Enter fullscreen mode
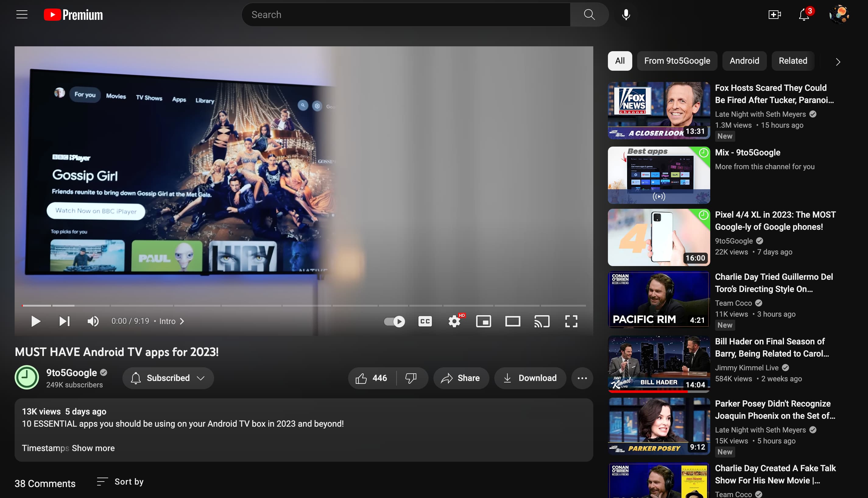Viewport: 868px width, 498px height. click(x=571, y=321)
